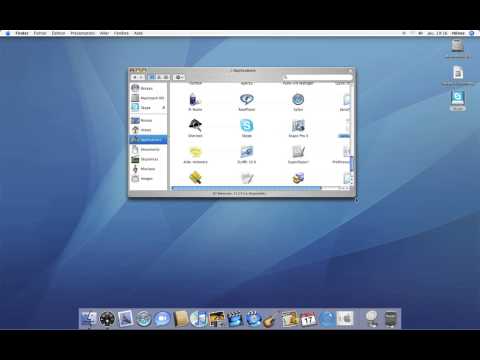Open the Aide menu

pyautogui.click(x=138, y=33)
